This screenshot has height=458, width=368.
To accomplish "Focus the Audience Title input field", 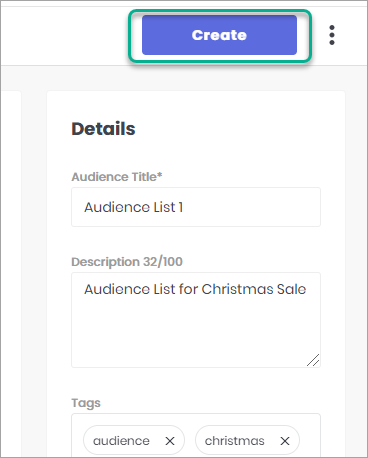I will pyautogui.click(x=196, y=207).
